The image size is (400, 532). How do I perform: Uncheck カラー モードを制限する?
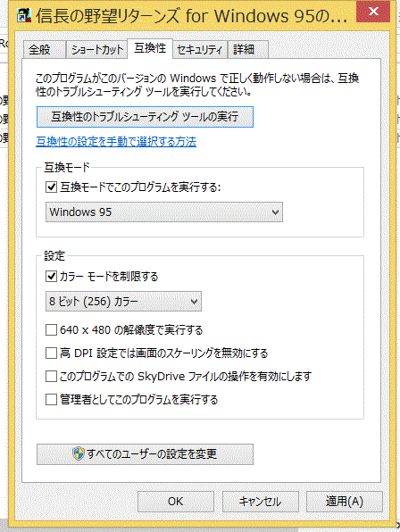click(51, 276)
